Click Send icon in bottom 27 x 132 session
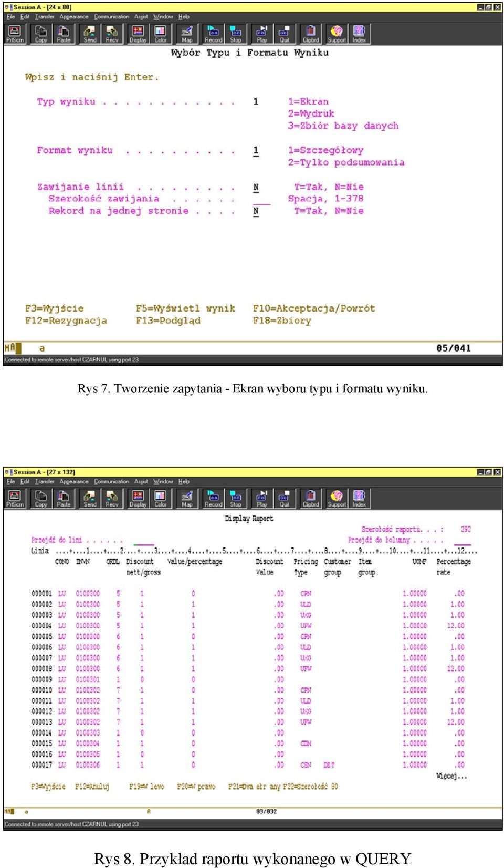 (90, 498)
